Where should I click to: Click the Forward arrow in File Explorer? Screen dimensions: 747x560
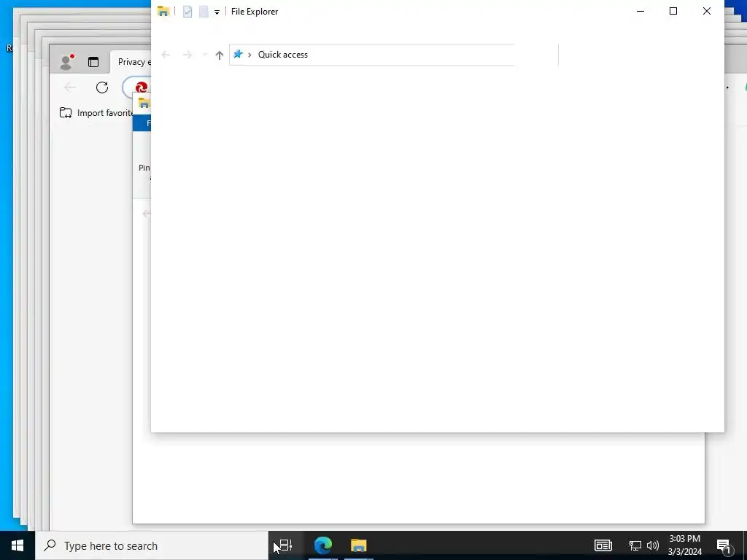pos(187,55)
